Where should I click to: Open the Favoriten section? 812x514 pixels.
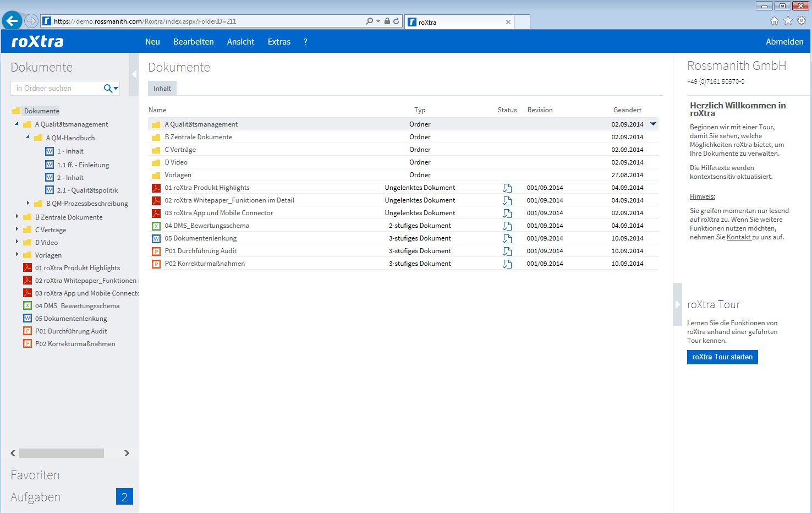(x=35, y=475)
